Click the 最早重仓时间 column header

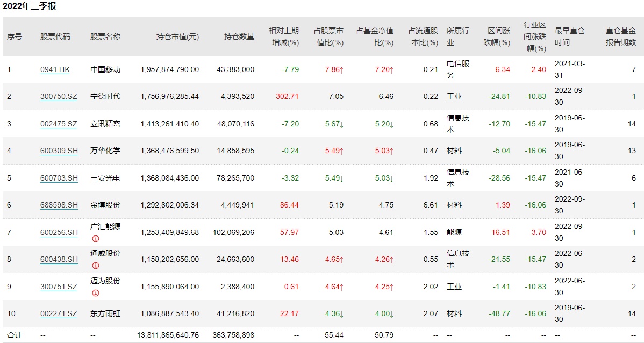coord(570,37)
